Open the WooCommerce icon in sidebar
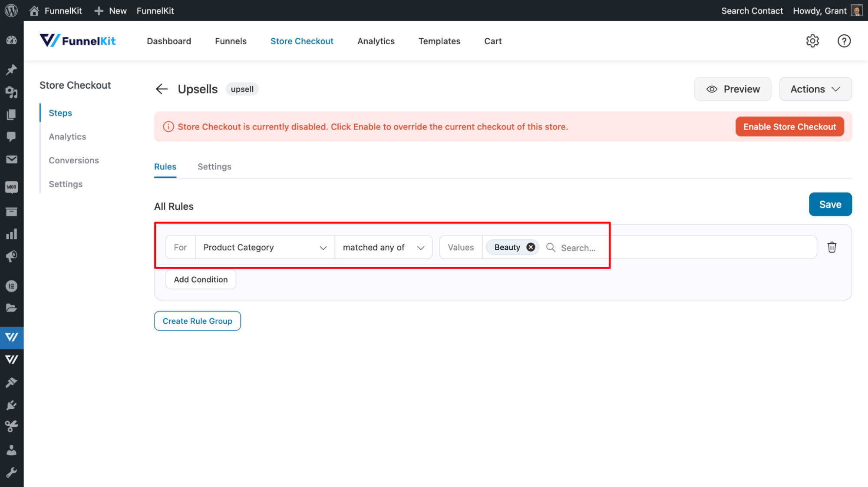This screenshot has width=868, height=487. click(x=12, y=187)
